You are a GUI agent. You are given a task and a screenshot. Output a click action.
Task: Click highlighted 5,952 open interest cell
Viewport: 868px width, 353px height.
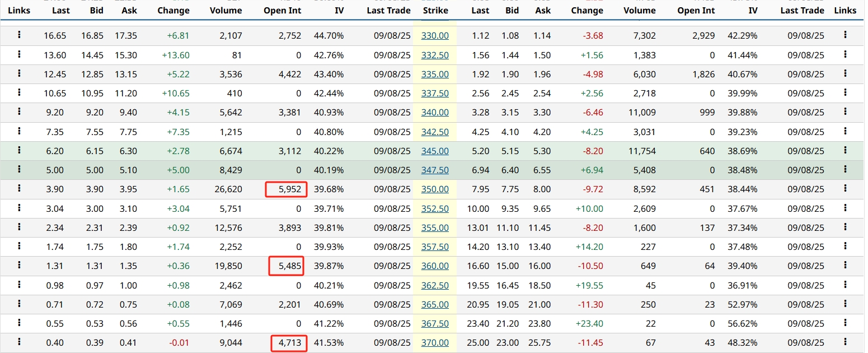click(x=287, y=189)
